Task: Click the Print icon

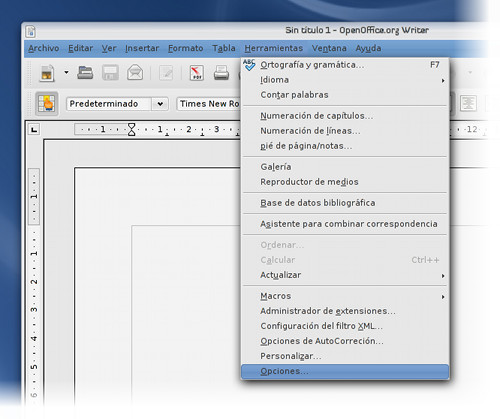Action: coord(221,73)
